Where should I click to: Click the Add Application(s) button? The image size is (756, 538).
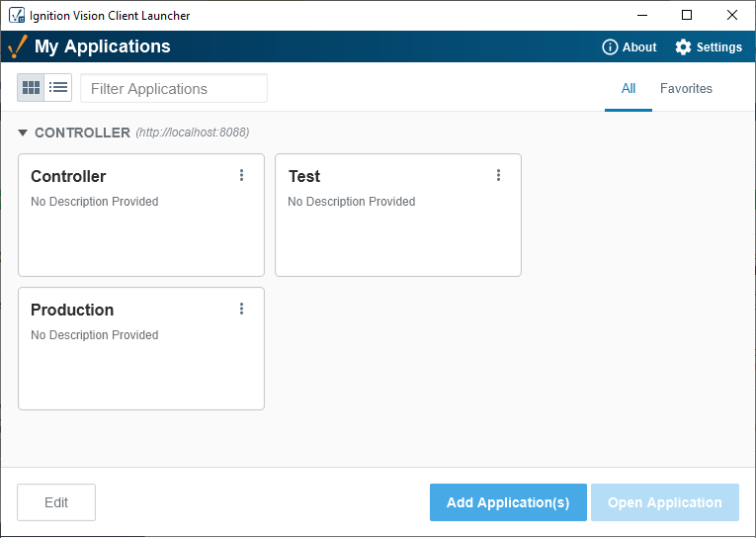point(508,502)
